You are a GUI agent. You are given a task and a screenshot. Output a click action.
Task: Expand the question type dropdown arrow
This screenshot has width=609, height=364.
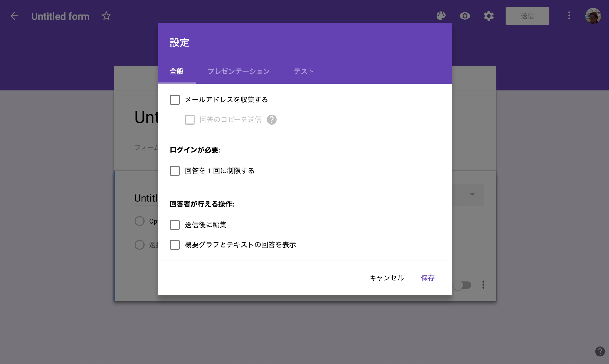pyautogui.click(x=472, y=194)
